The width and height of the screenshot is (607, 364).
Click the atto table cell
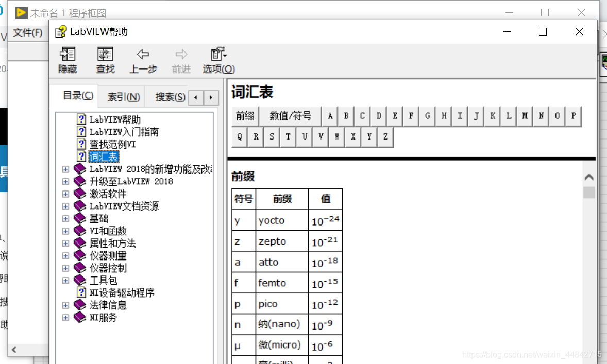[x=282, y=262]
